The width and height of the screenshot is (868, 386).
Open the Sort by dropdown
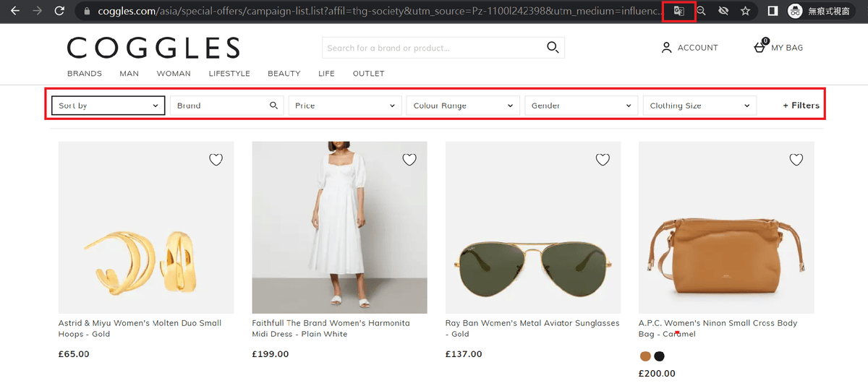tap(109, 106)
